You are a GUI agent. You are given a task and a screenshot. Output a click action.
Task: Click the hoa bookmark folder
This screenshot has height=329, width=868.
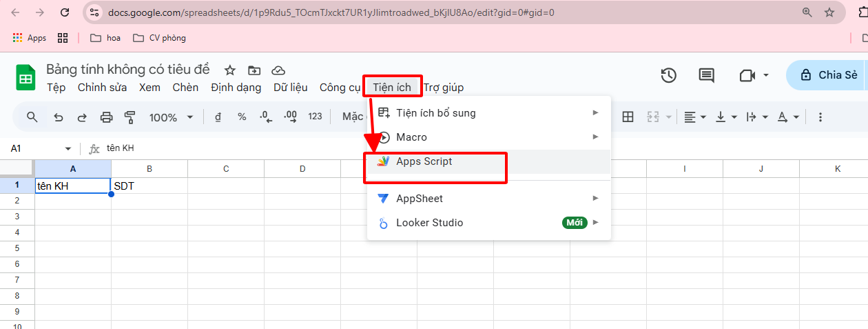[105, 38]
